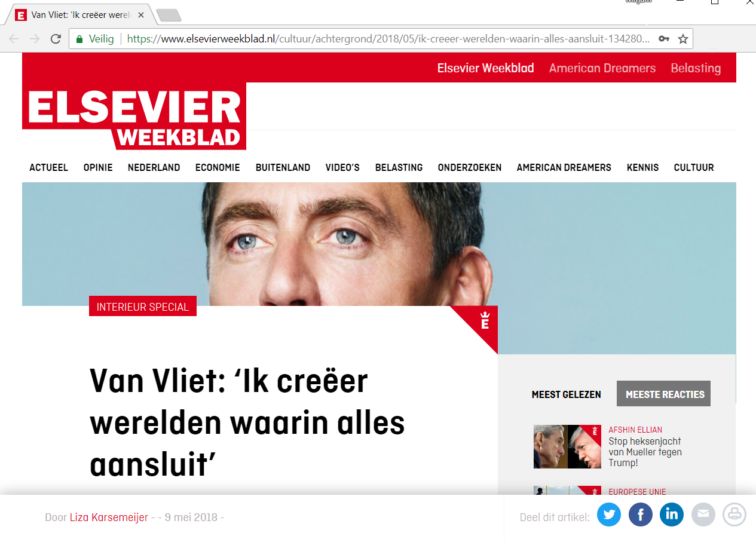Reload the page in the browser

coord(56,39)
